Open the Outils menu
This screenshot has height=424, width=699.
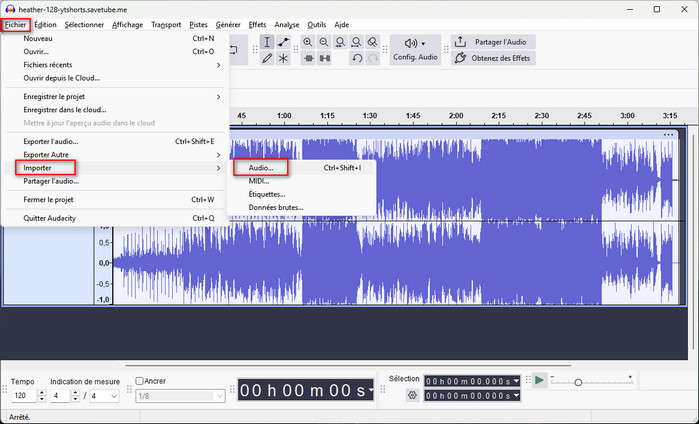coord(317,25)
